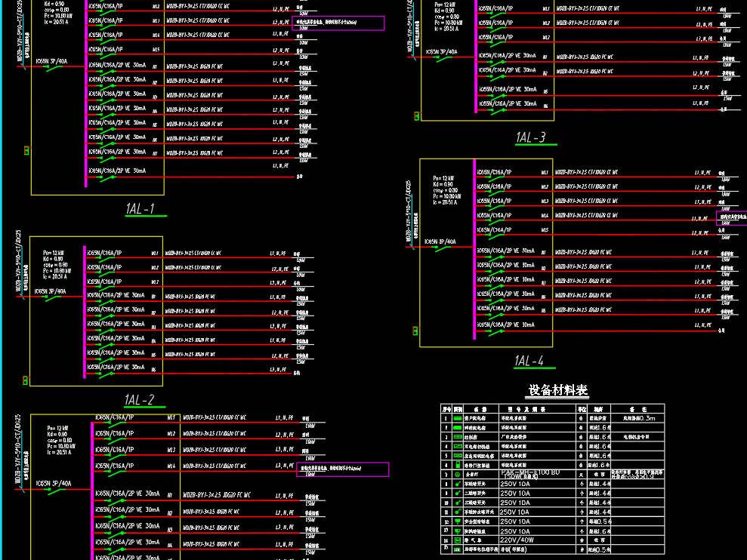Screen dimensions: 747x560
Task: Select the 1AL-4 panel label
Action: 529,361
